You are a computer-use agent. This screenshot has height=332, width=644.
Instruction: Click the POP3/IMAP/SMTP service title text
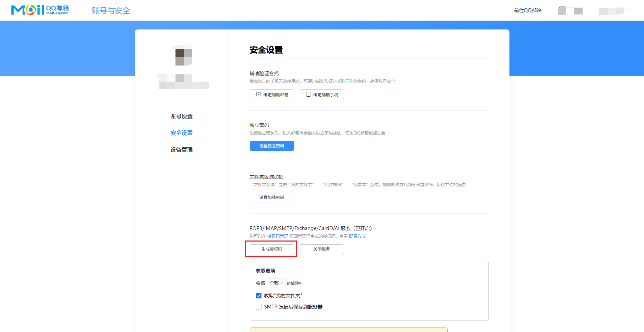coord(311,228)
